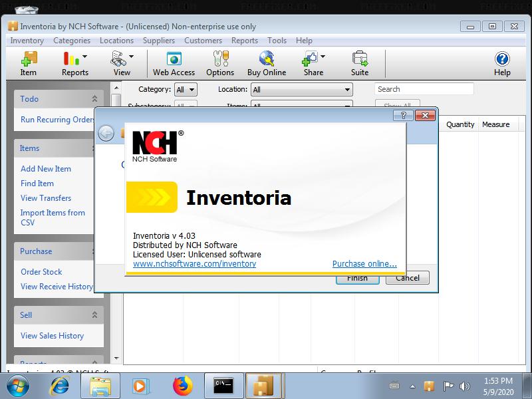Image resolution: width=532 pixels, height=399 pixels.
Task: Open the Customers menu
Action: click(203, 41)
